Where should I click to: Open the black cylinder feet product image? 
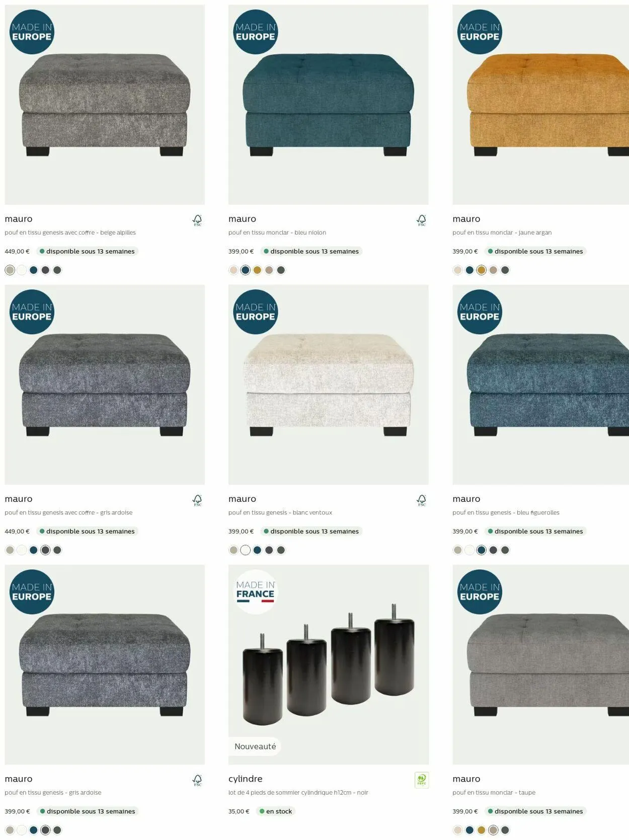328,664
